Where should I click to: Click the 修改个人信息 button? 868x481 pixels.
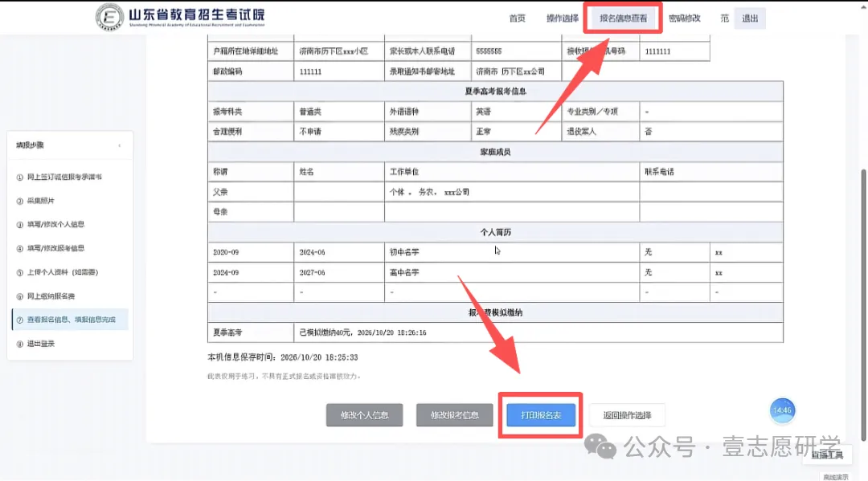[x=364, y=415]
